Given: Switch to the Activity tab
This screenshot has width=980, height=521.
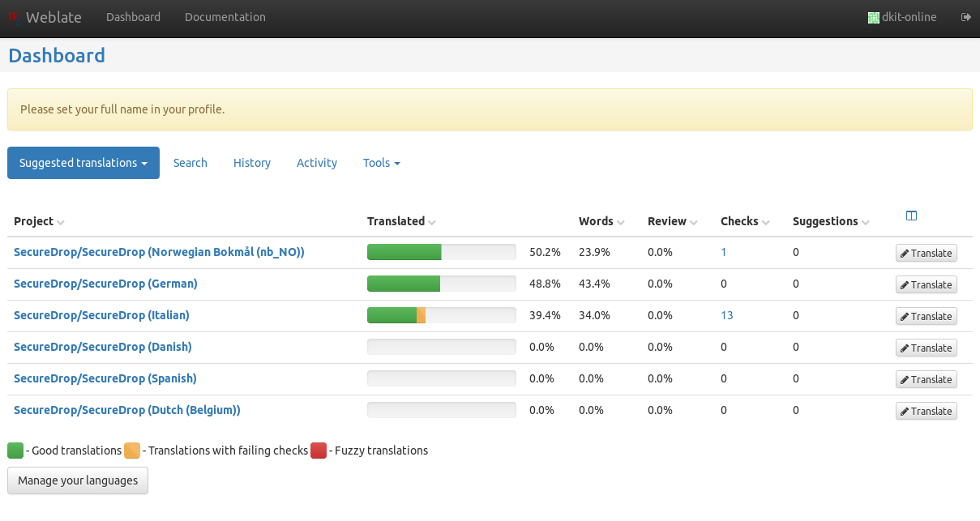Looking at the screenshot, I should click(x=317, y=163).
